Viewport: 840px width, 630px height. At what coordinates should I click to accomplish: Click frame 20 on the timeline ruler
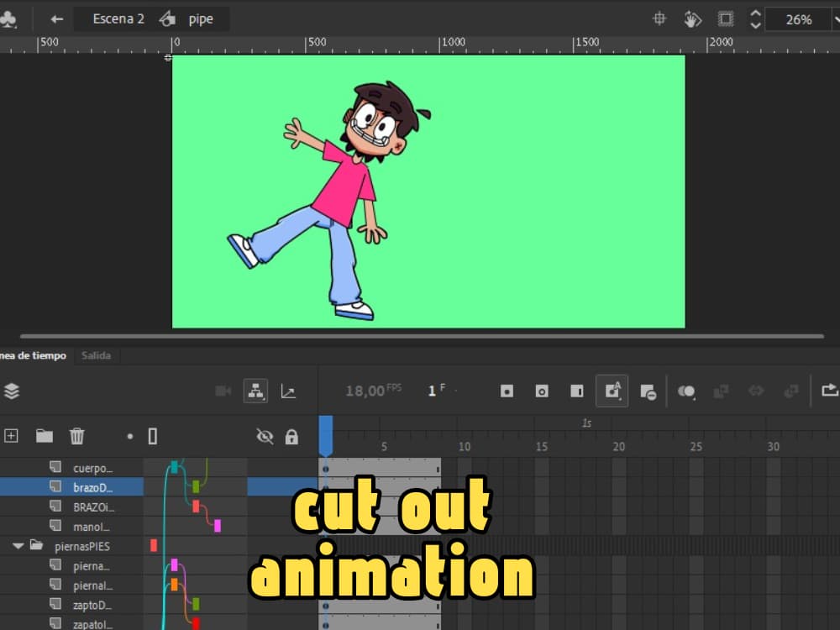click(619, 447)
